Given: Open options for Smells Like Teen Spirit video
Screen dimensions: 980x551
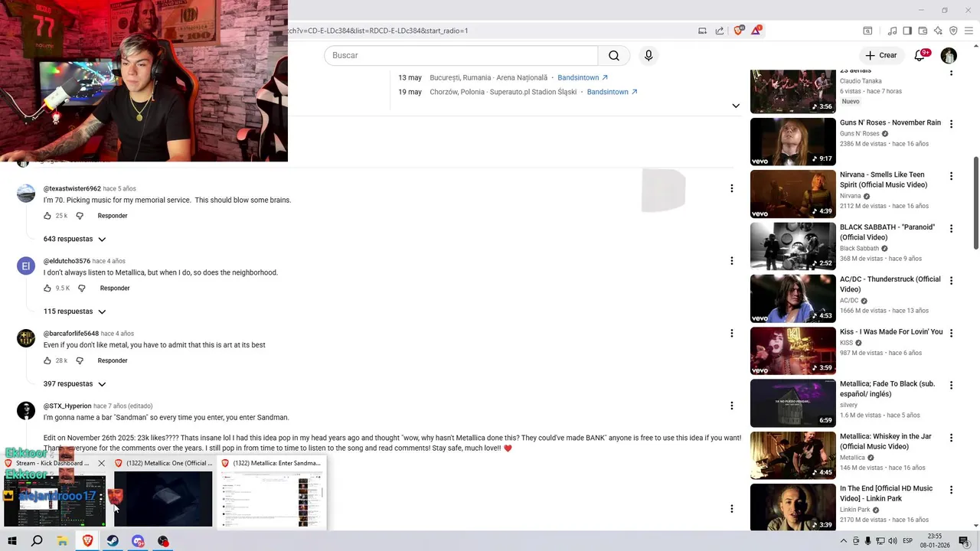Looking at the screenshot, I should point(951,176).
